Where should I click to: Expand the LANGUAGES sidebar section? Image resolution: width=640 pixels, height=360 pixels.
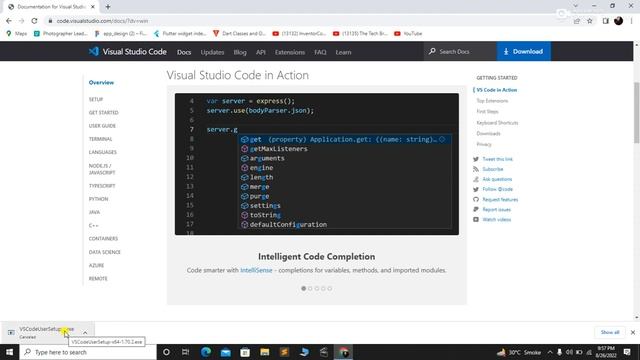pyautogui.click(x=103, y=152)
